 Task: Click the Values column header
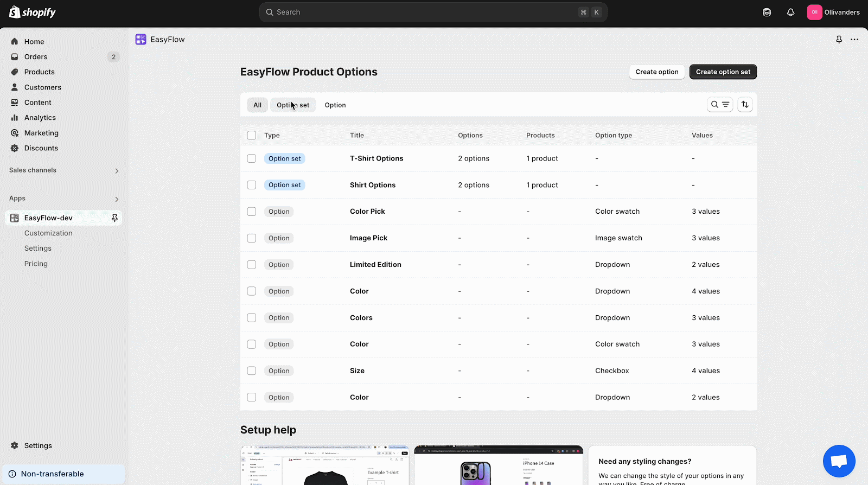[702, 135]
